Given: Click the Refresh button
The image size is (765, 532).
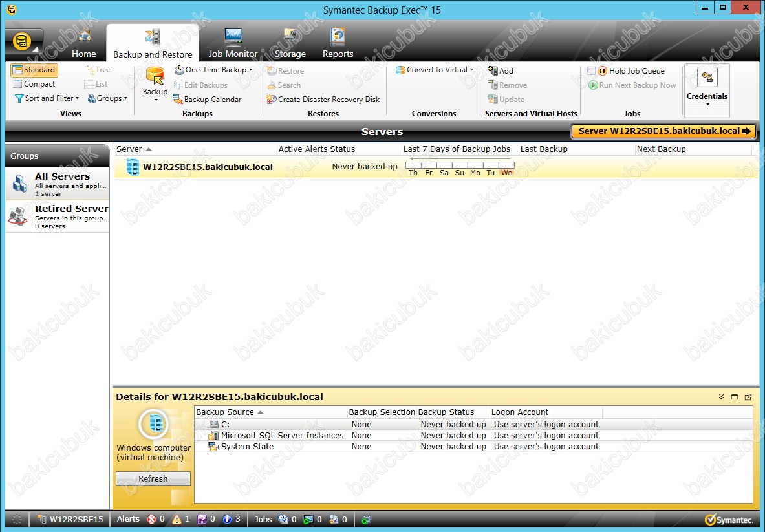Looking at the screenshot, I should coord(153,478).
